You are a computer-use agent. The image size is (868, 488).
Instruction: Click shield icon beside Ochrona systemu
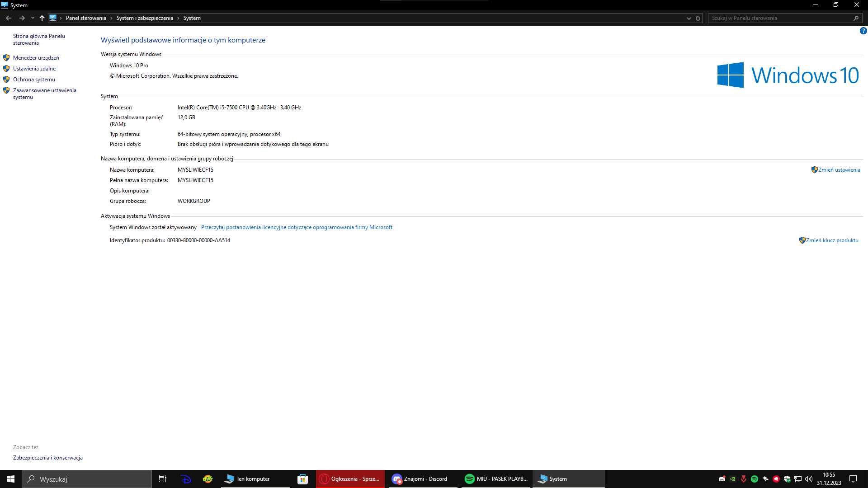click(x=6, y=80)
